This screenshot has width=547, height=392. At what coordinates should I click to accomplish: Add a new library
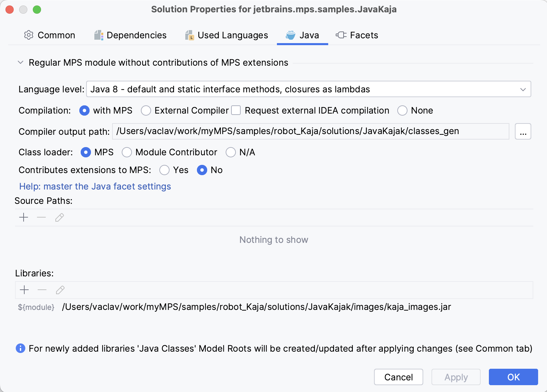tap(24, 290)
